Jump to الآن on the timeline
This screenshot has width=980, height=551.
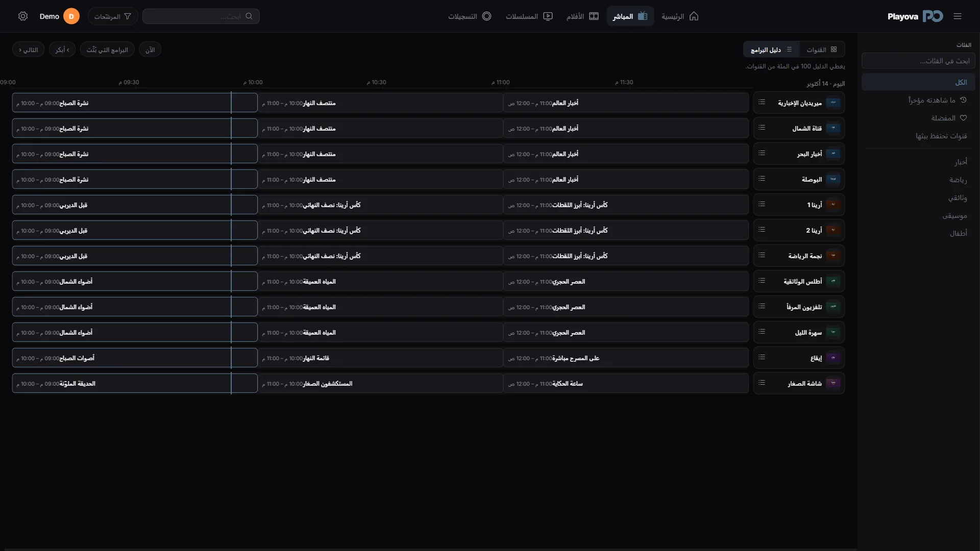coord(150,49)
